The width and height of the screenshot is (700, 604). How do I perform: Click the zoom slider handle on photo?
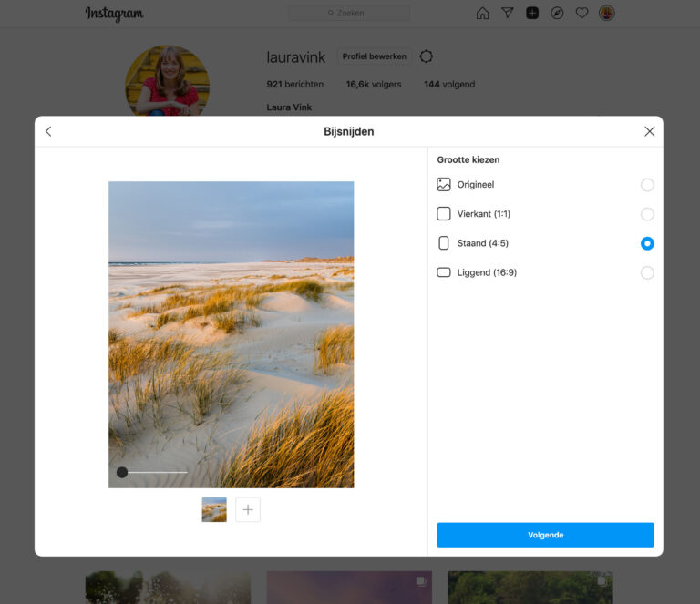tap(122, 472)
